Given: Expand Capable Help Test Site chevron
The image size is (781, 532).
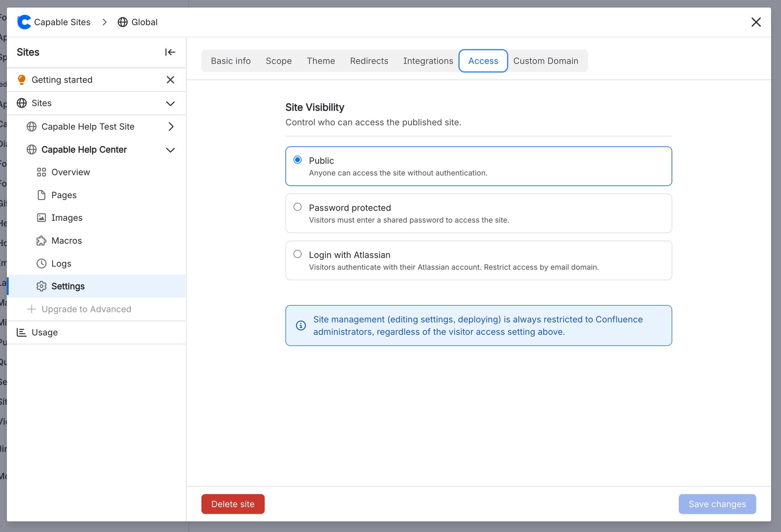Looking at the screenshot, I should tap(171, 127).
